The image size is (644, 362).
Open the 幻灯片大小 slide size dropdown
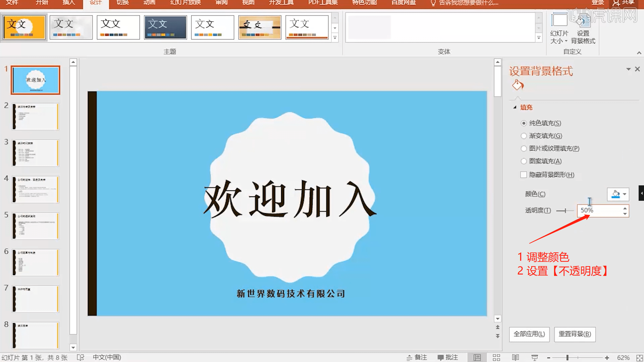559,29
